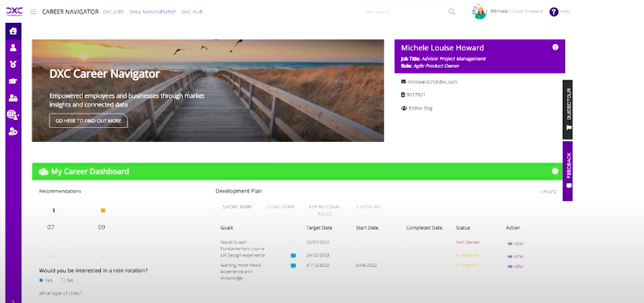
Task: Open the user settings gear sidebar icon
Action: 13,132
